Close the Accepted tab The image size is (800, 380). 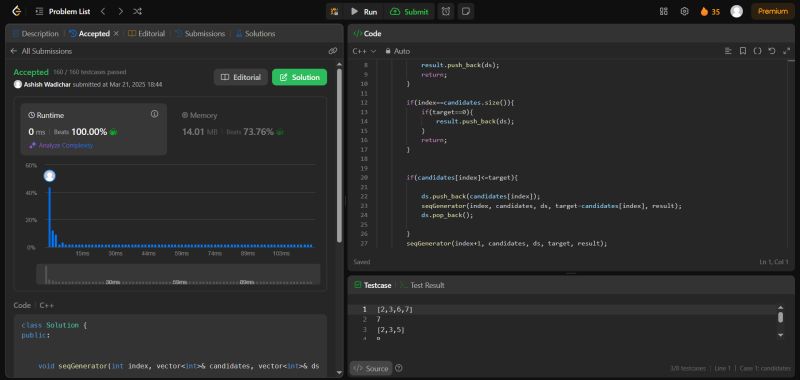(x=116, y=33)
